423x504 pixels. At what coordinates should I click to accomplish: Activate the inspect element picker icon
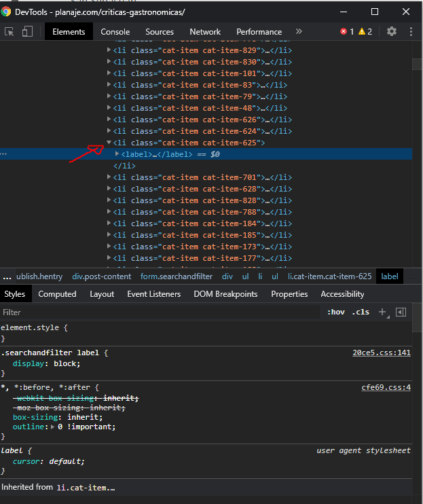9,31
